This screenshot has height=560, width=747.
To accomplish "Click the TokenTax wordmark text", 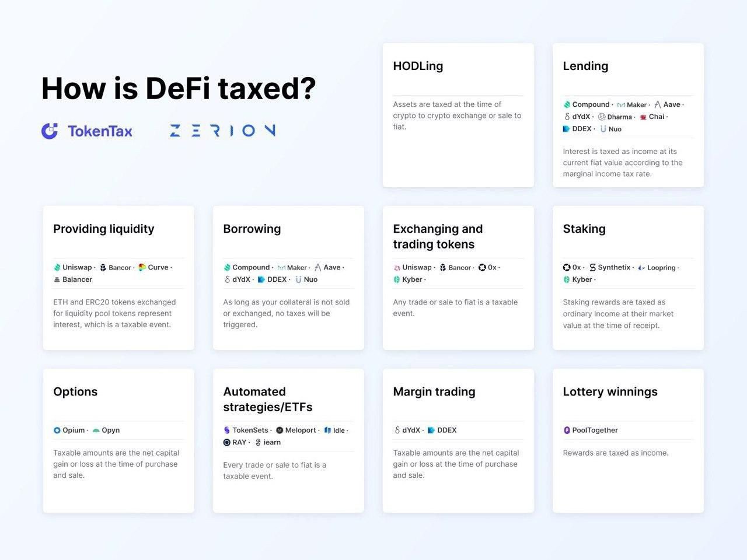I will [x=100, y=131].
